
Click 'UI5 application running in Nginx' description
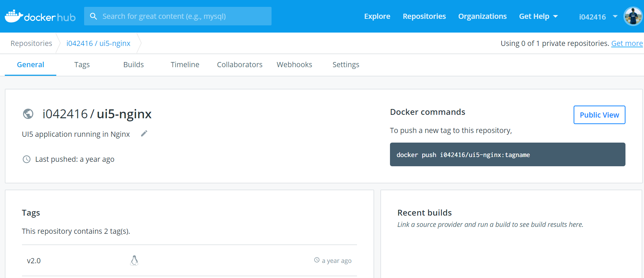tap(76, 134)
